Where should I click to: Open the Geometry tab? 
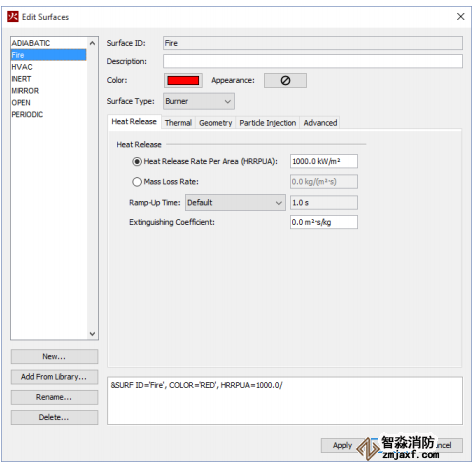click(216, 123)
